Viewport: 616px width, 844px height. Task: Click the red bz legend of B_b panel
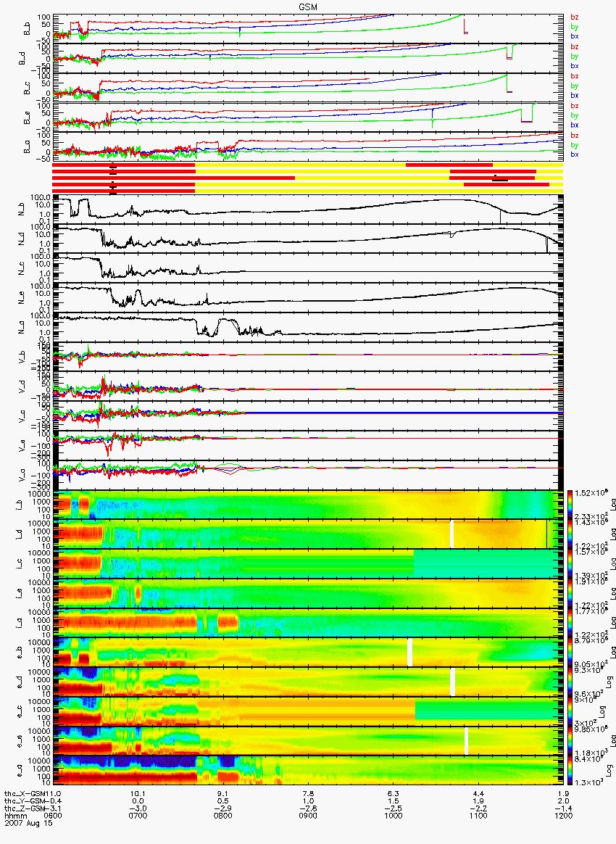point(575,17)
